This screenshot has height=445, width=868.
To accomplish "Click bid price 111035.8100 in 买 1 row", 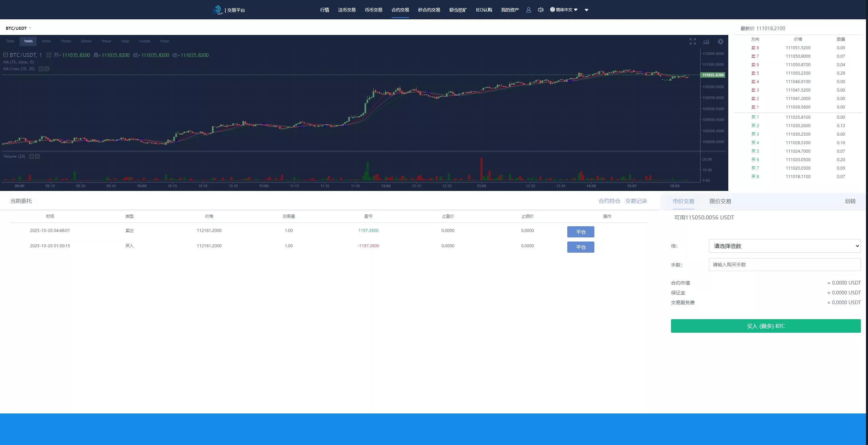I will click(798, 117).
